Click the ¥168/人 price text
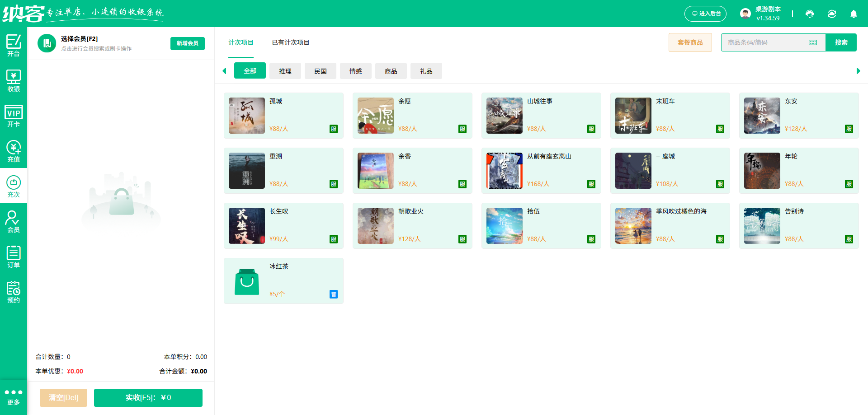This screenshot has height=415, width=868. (x=538, y=184)
